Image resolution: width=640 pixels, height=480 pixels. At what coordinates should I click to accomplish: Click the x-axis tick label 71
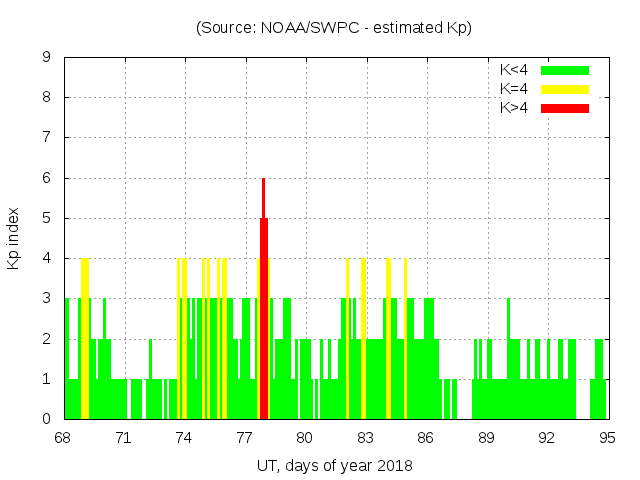coord(124,437)
